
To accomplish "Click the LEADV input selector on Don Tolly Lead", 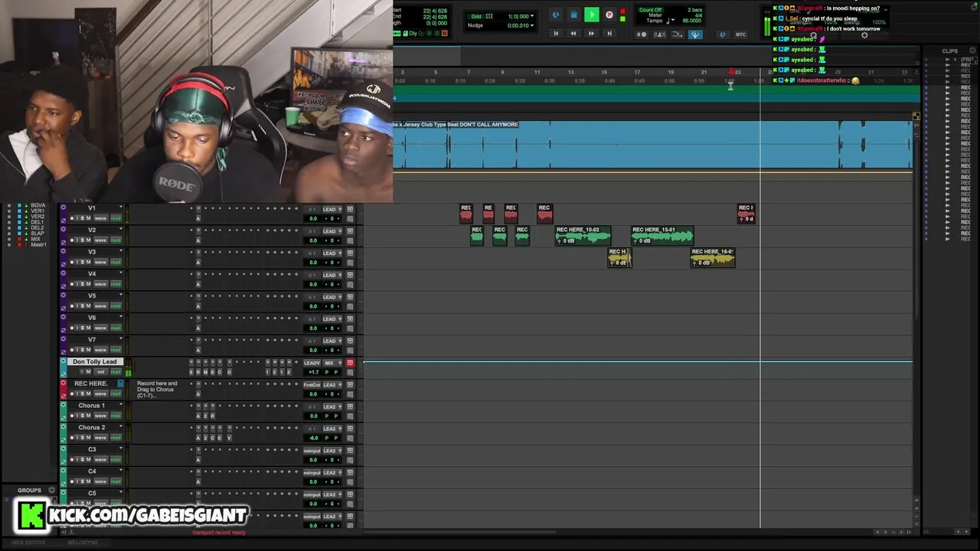I will point(312,363).
